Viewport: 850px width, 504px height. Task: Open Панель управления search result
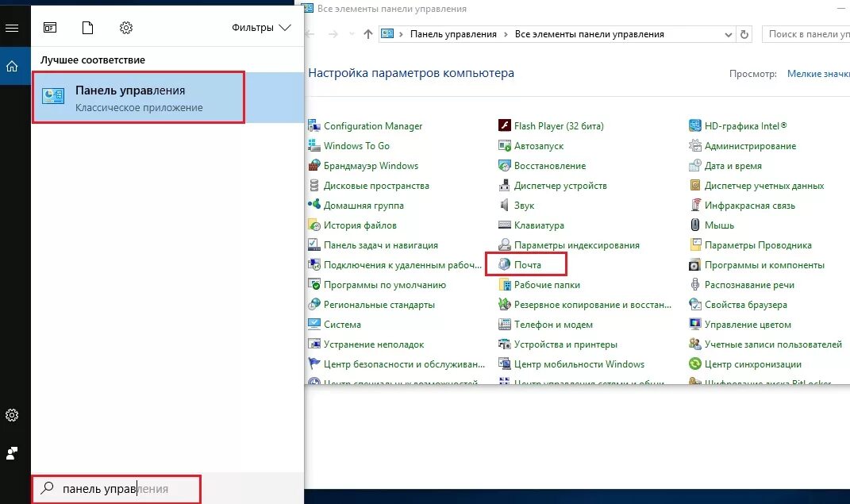coord(168,98)
